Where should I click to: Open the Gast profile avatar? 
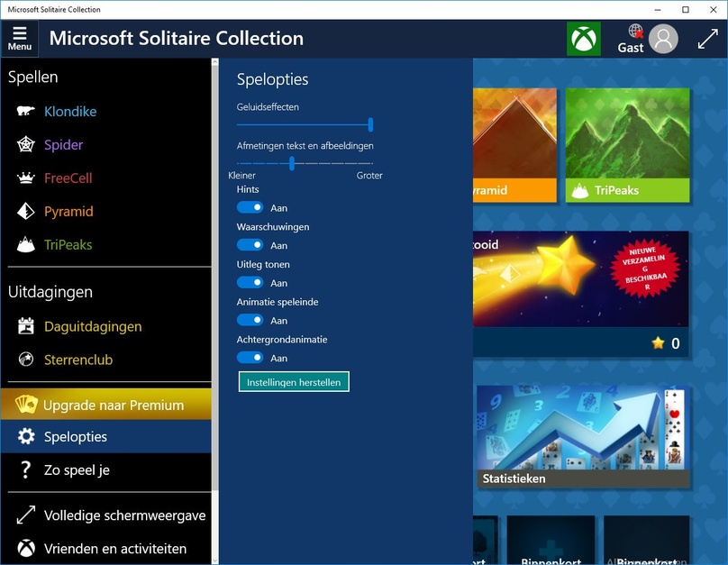(663, 39)
